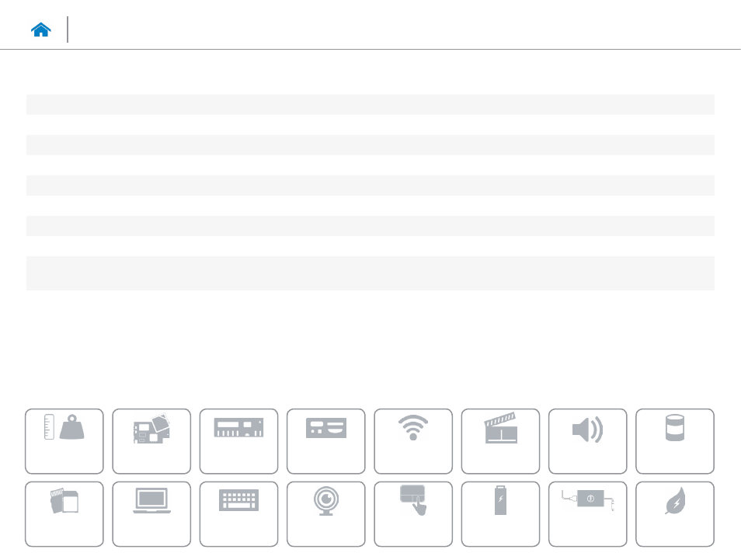Open the Display laptop tile
This screenshot has height=560, width=741.
click(151, 514)
